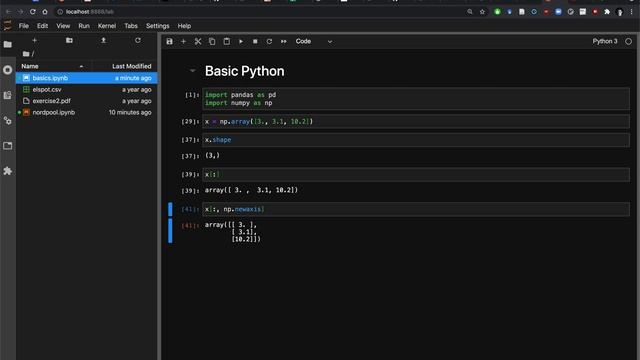Open the Open Tabs sidebar panel
The height and width of the screenshot is (360, 640).
(x=8, y=146)
